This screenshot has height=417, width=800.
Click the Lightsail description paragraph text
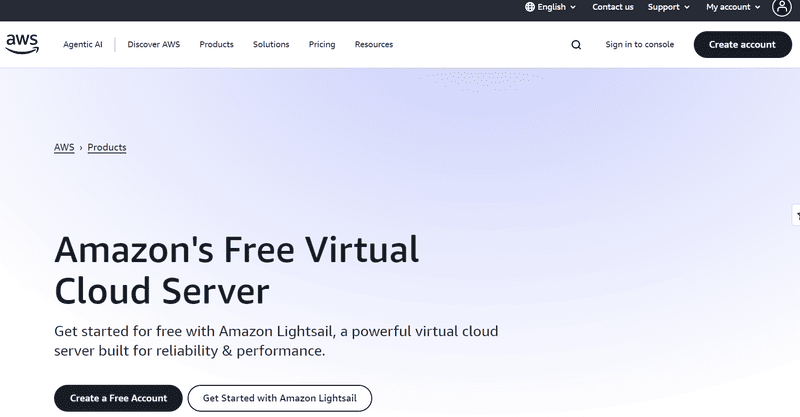276,341
